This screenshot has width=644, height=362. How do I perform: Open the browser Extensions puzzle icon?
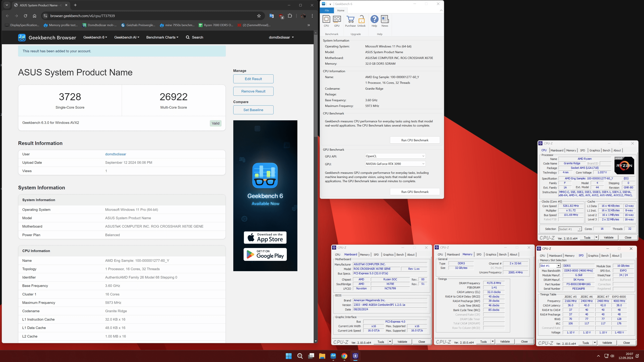point(290,16)
